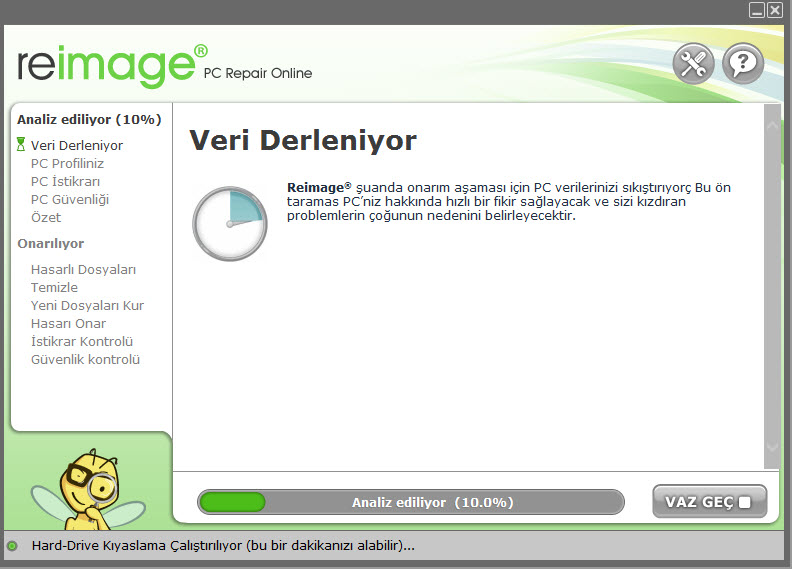792x569 pixels.
Task: Select PC Profiliniz step
Action: pyautogui.click(x=67, y=164)
